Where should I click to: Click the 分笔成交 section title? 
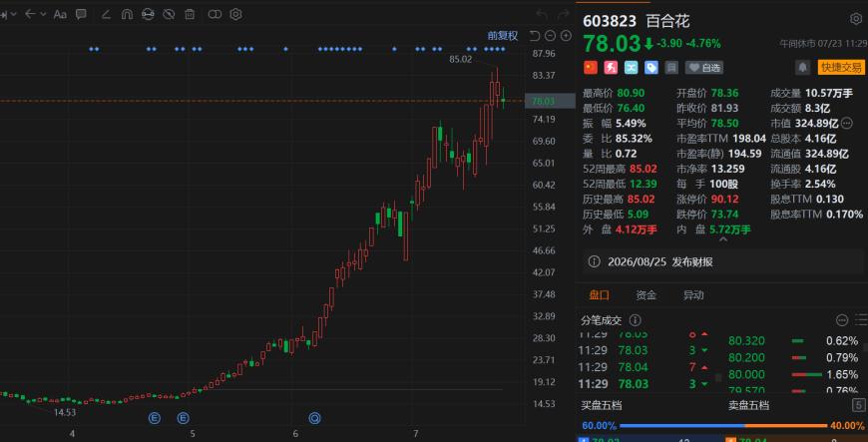click(602, 320)
